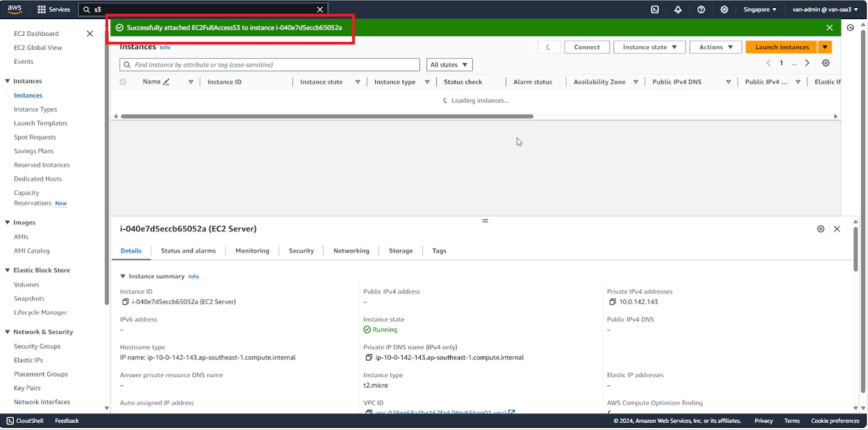The height and width of the screenshot is (430, 868).
Task: Open the Instance state dropdown button
Action: pyautogui.click(x=650, y=47)
